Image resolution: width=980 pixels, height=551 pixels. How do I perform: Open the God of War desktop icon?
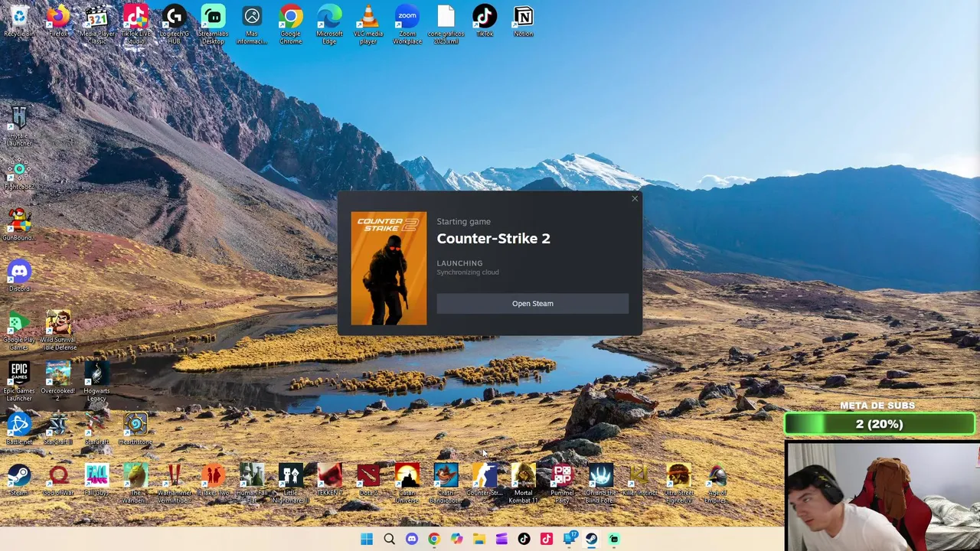pos(58,480)
